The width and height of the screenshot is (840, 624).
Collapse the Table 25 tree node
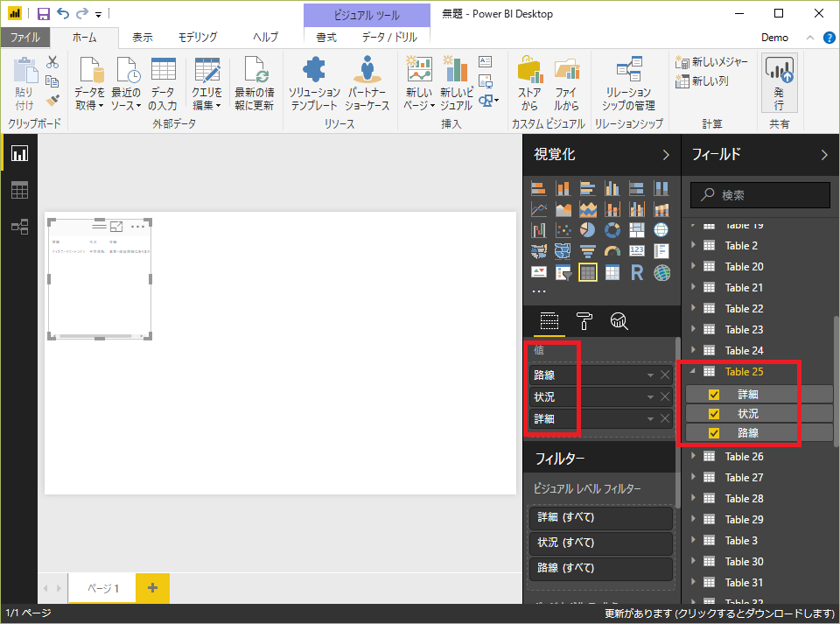(x=693, y=371)
